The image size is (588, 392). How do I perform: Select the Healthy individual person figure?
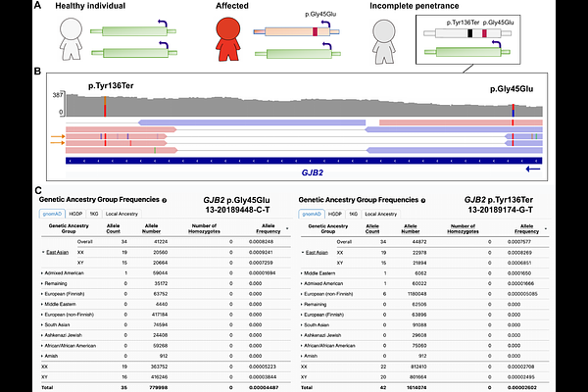(x=71, y=39)
